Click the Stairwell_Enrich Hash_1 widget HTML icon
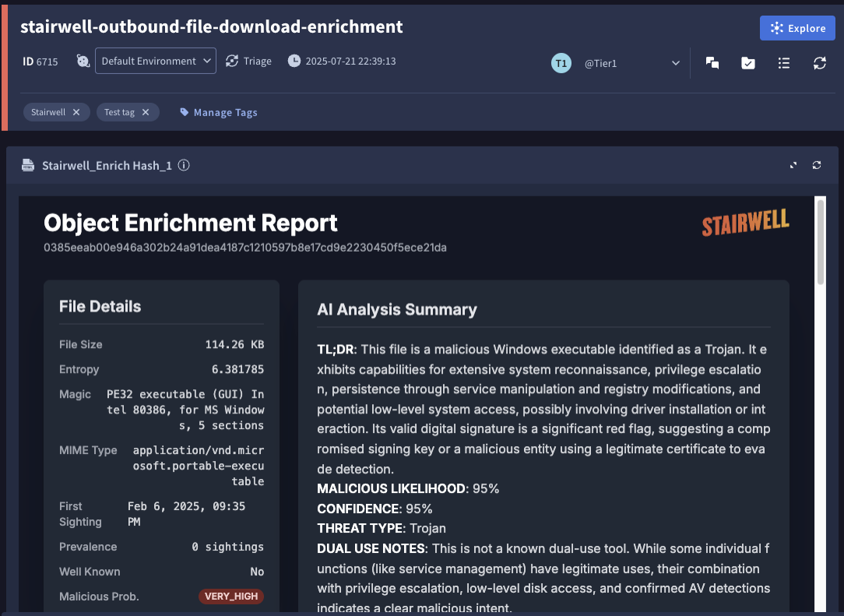Image resolution: width=844 pixels, height=616 pixels. (x=28, y=165)
